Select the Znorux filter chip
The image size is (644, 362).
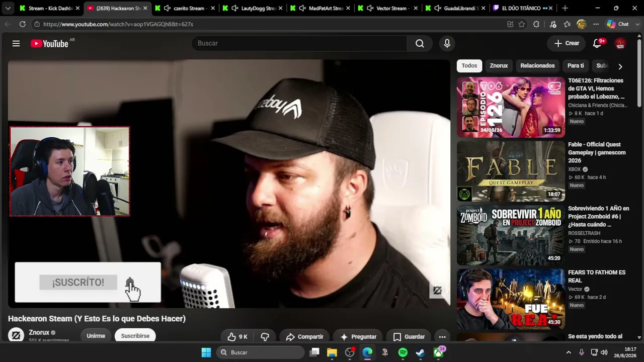pyautogui.click(x=499, y=66)
